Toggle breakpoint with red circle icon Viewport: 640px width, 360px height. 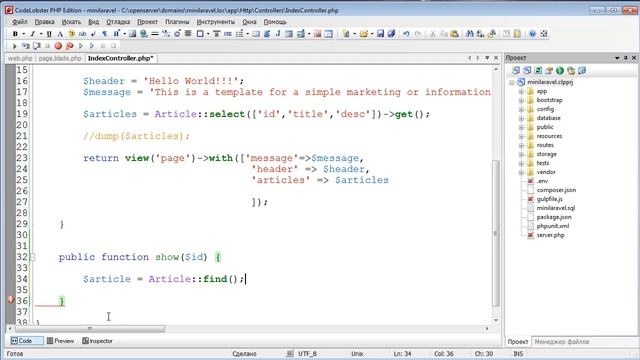click(58, 46)
